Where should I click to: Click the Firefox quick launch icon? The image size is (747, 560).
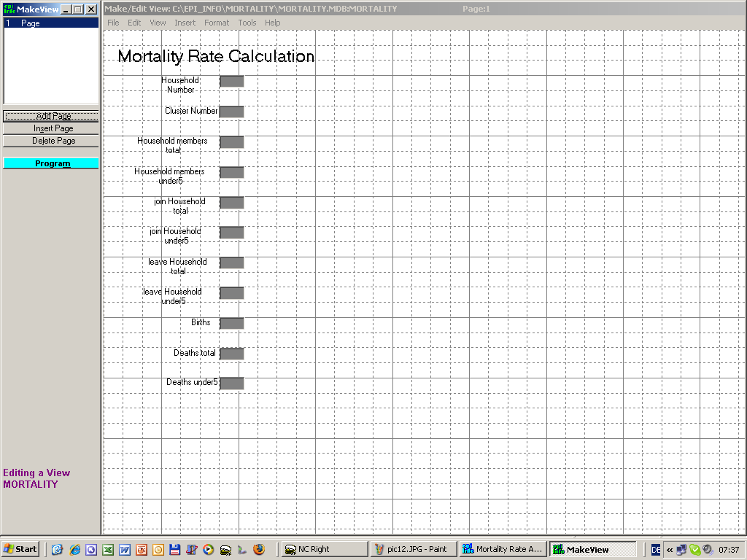click(259, 550)
